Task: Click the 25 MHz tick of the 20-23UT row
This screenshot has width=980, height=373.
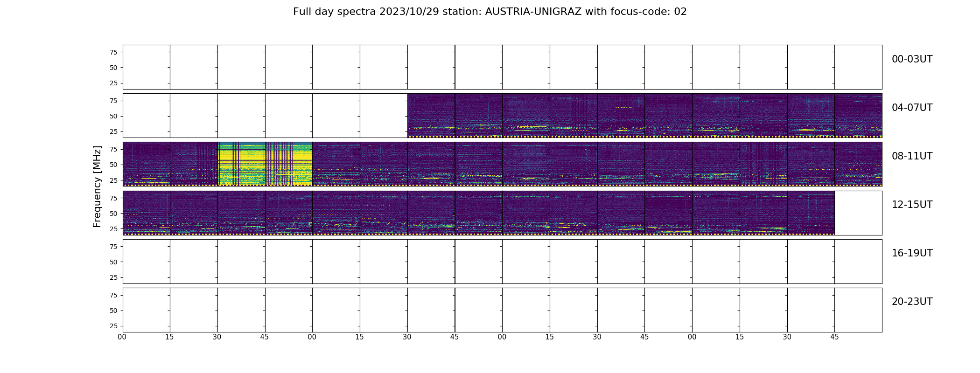Action: click(113, 326)
